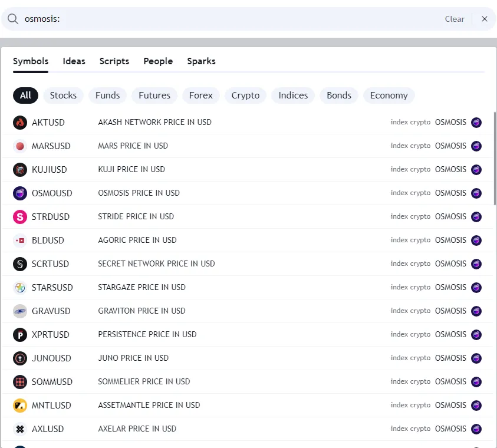
Task: Click index crypto label in SOMMUSD row
Action: tap(410, 381)
